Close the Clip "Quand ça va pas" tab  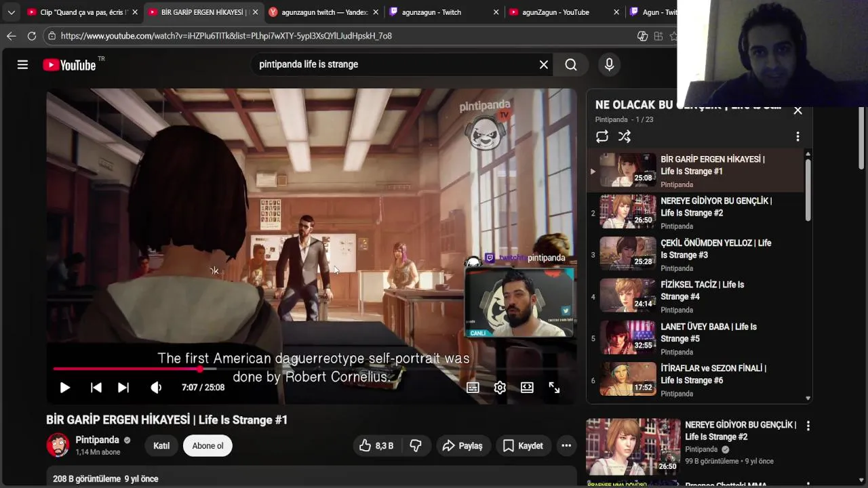pos(135,12)
